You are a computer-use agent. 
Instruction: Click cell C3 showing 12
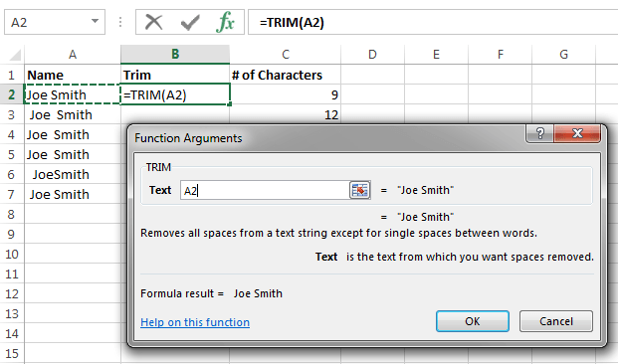coord(286,114)
